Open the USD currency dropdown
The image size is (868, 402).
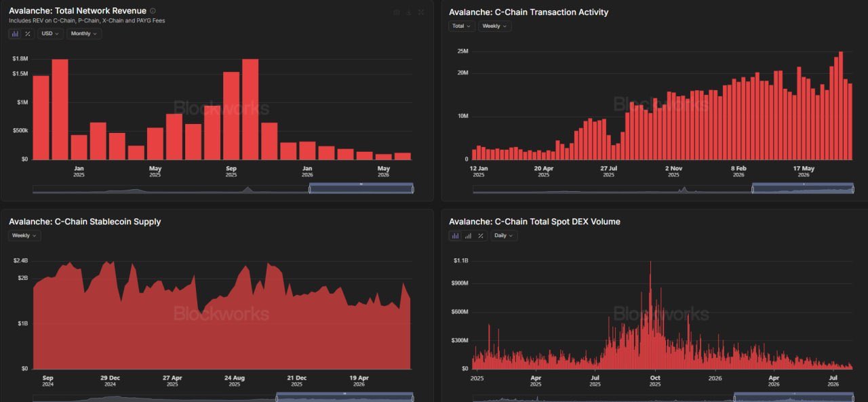50,33
